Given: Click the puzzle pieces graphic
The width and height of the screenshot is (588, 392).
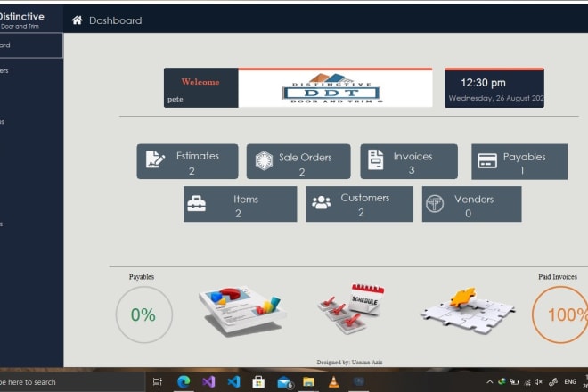Looking at the screenshot, I should (x=467, y=311).
